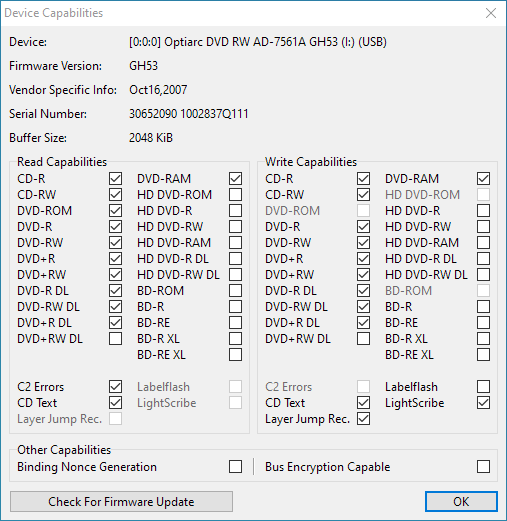Check the Read HD DVD-RAM checkbox

[x=235, y=243]
